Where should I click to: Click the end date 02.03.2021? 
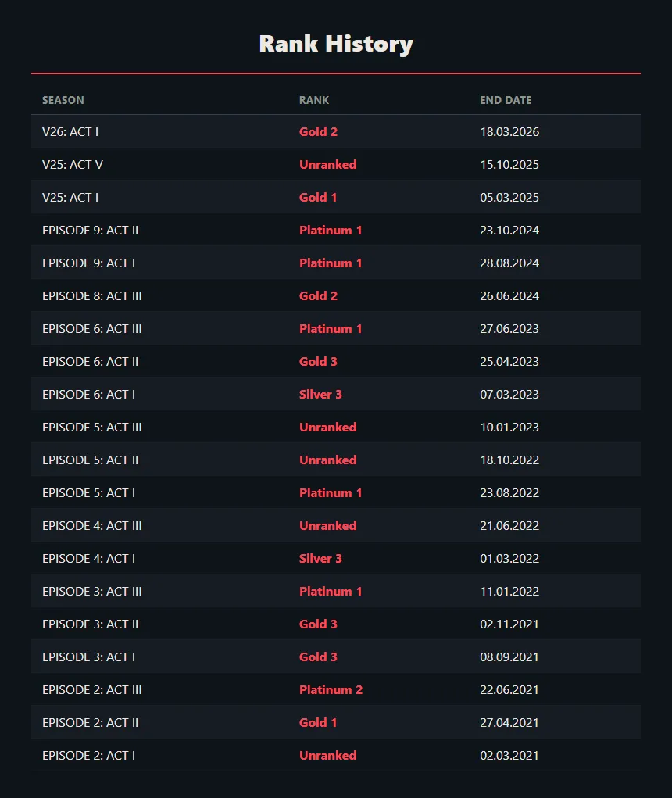pos(509,755)
